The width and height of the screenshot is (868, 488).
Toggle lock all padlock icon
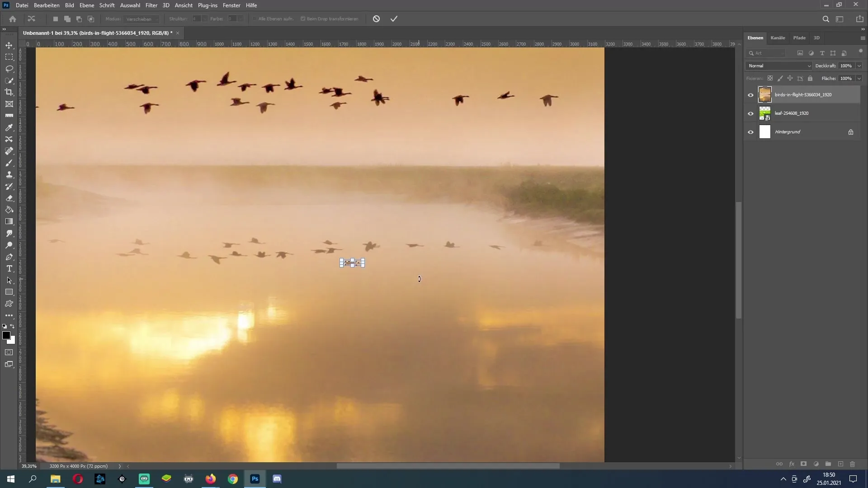[810, 78]
